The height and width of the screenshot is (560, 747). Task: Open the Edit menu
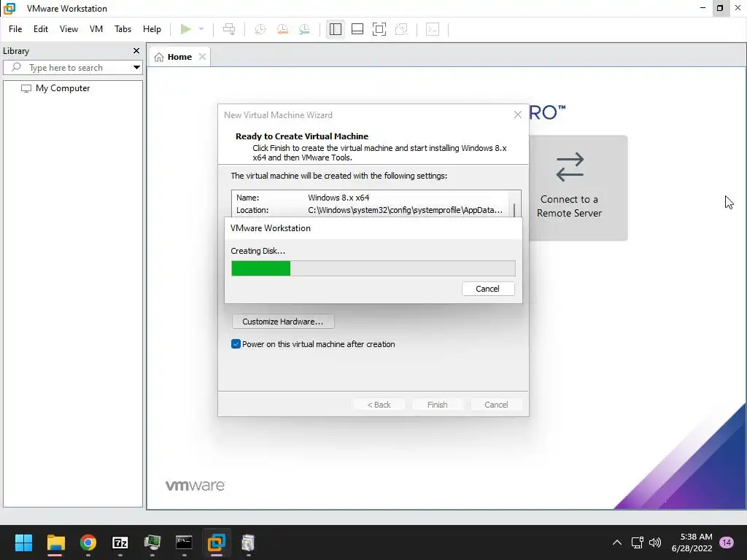click(41, 29)
